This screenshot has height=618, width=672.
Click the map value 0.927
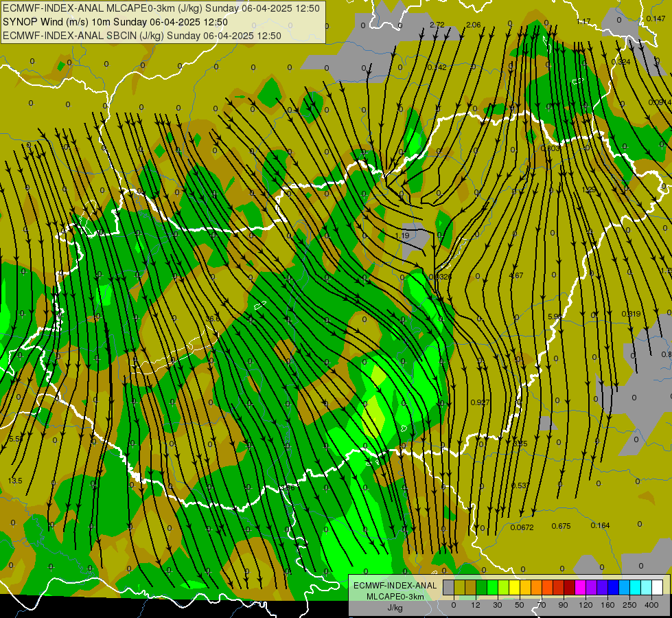tap(480, 402)
